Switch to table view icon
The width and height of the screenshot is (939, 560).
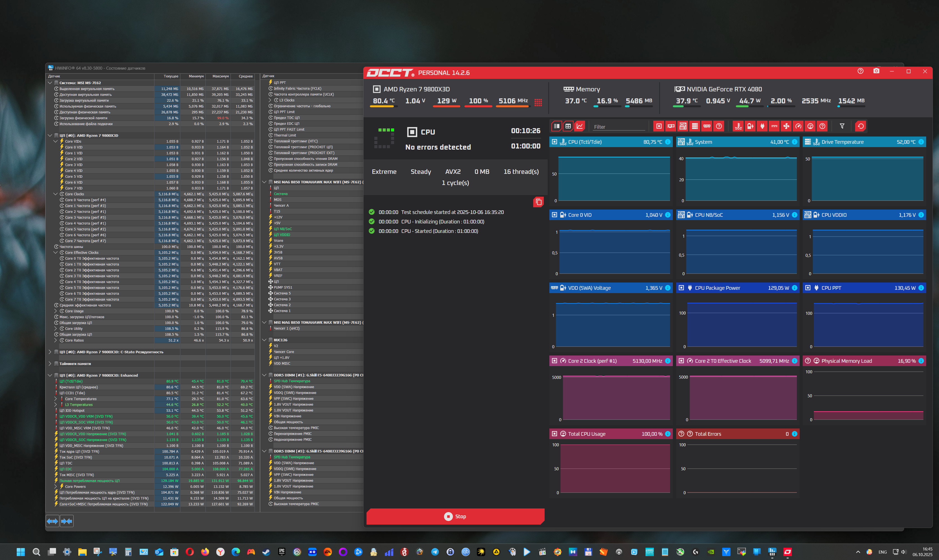click(x=568, y=126)
